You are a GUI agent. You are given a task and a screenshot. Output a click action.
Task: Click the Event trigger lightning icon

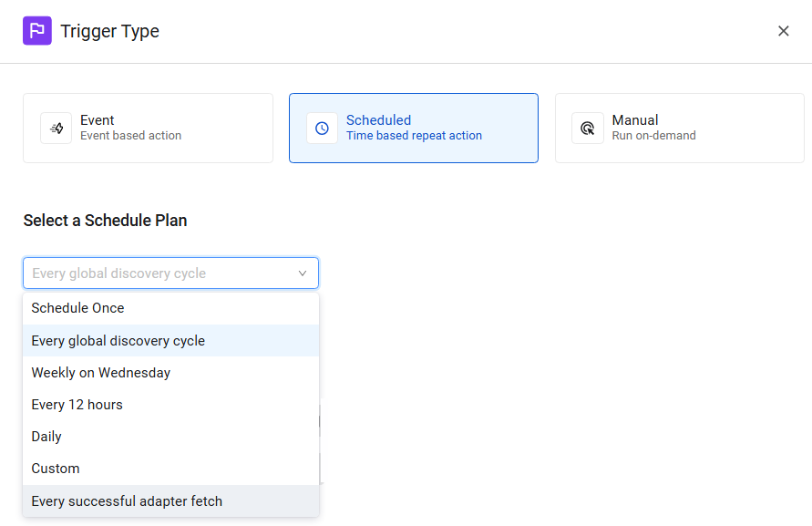click(57, 129)
